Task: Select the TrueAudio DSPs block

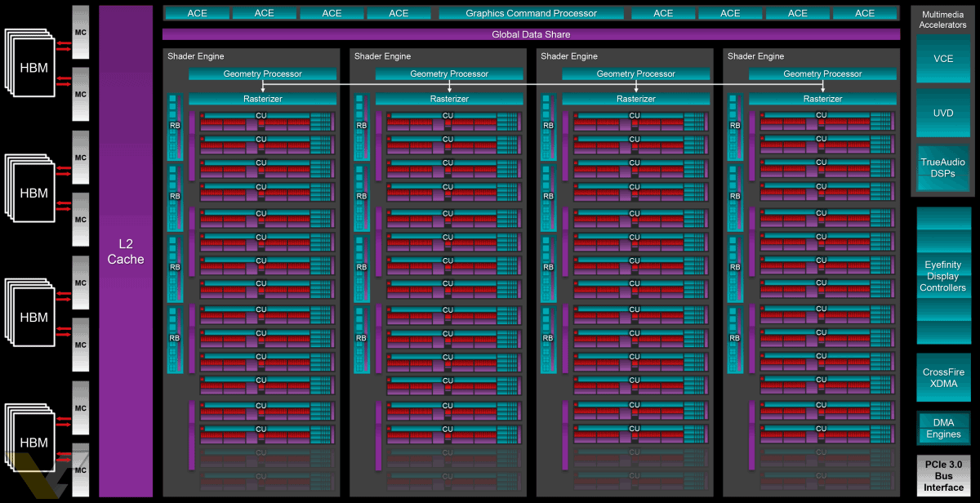Action: (943, 167)
